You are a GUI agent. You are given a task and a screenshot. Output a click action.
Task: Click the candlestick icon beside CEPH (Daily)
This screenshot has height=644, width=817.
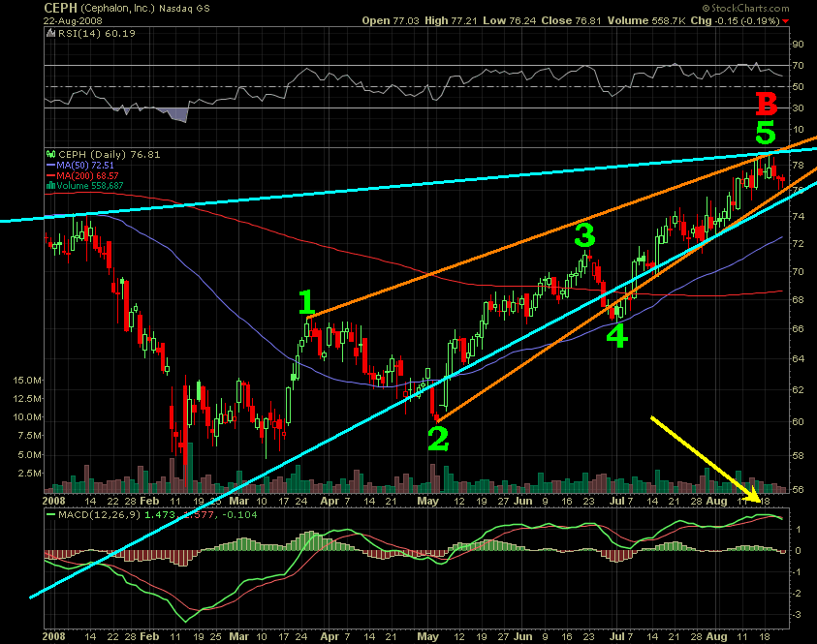[51, 154]
